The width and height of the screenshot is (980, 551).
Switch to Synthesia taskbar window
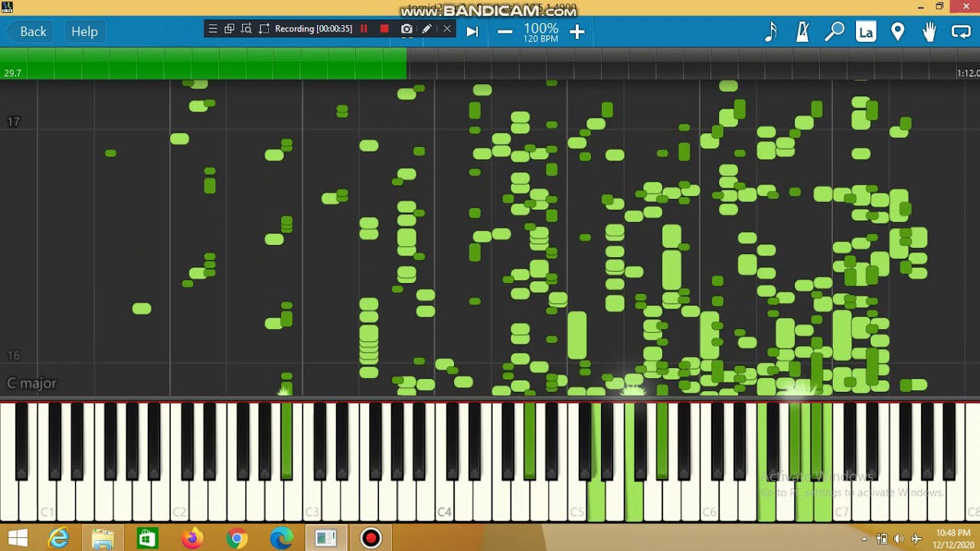point(326,539)
